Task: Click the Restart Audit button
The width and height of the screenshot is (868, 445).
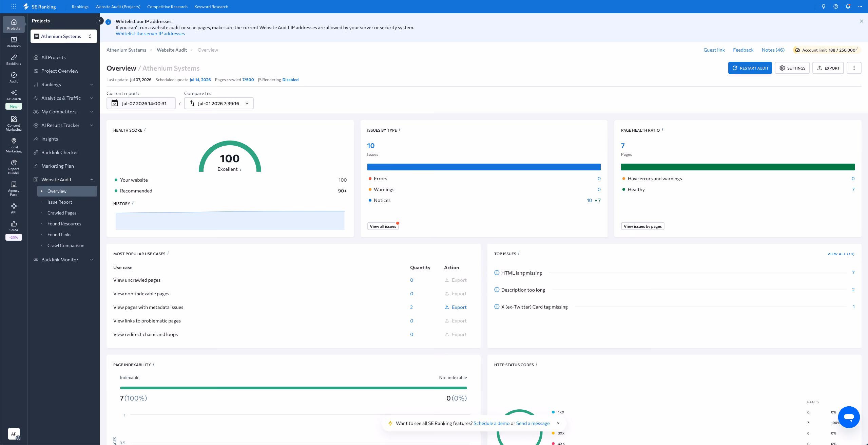Action: tap(750, 68)
